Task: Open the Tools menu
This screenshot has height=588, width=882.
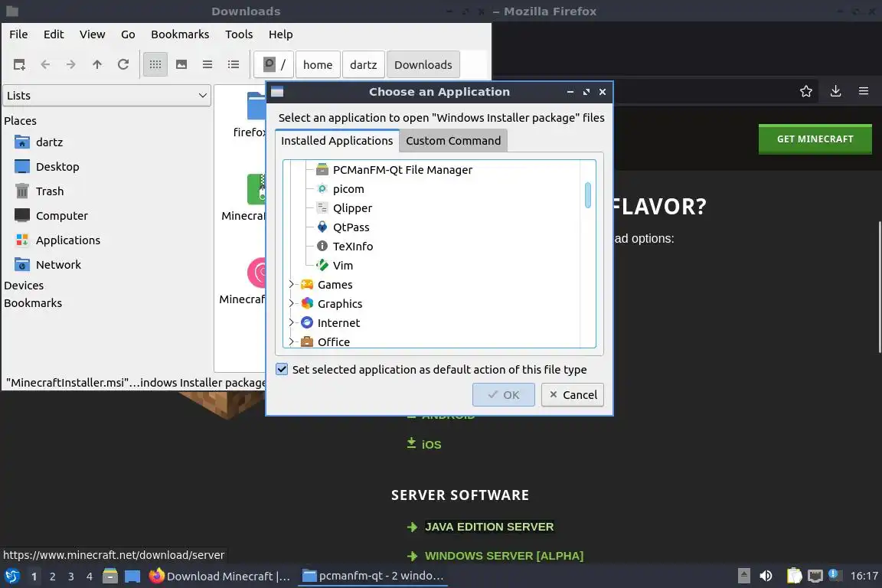Action: click(x=239, y=34)
